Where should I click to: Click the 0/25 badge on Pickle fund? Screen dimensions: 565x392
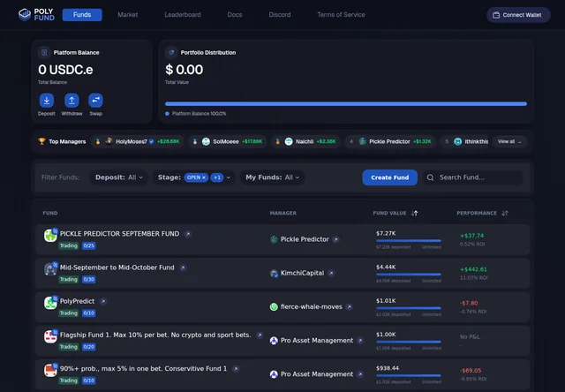88,245
